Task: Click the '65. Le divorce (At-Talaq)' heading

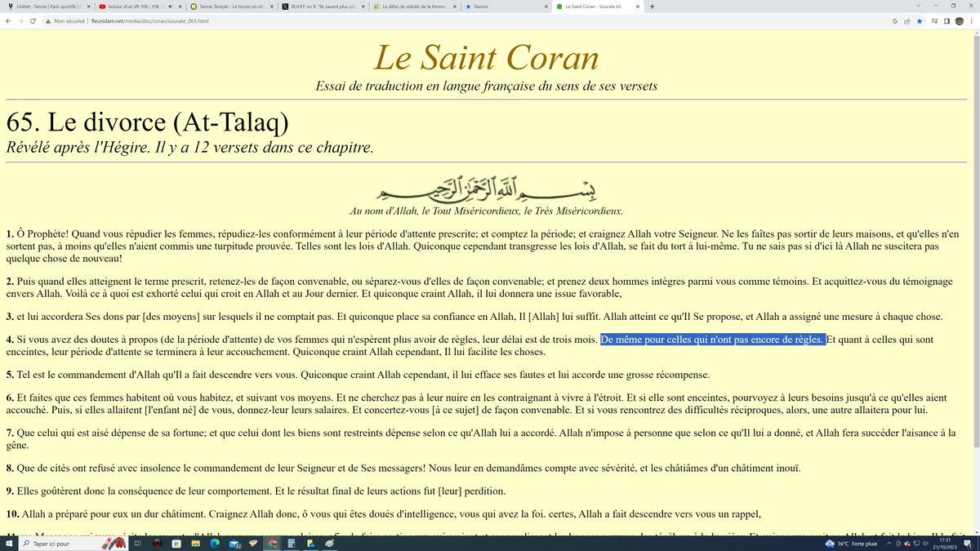Action: click(x=147, y=121)
